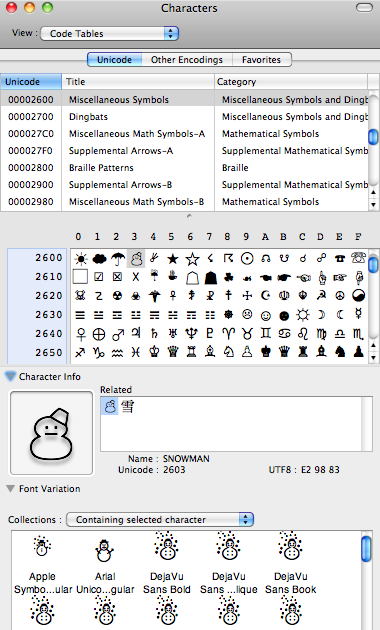Open the Collections popup menu
This screenshot has height=630, width=380.
click(x=160, y=520)
